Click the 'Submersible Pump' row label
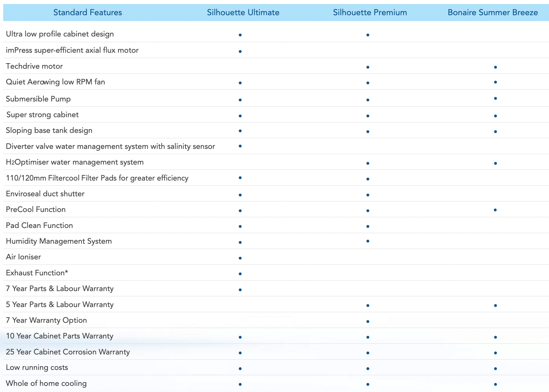Viewport: 549px width, 392px height. tap(38, 99)
